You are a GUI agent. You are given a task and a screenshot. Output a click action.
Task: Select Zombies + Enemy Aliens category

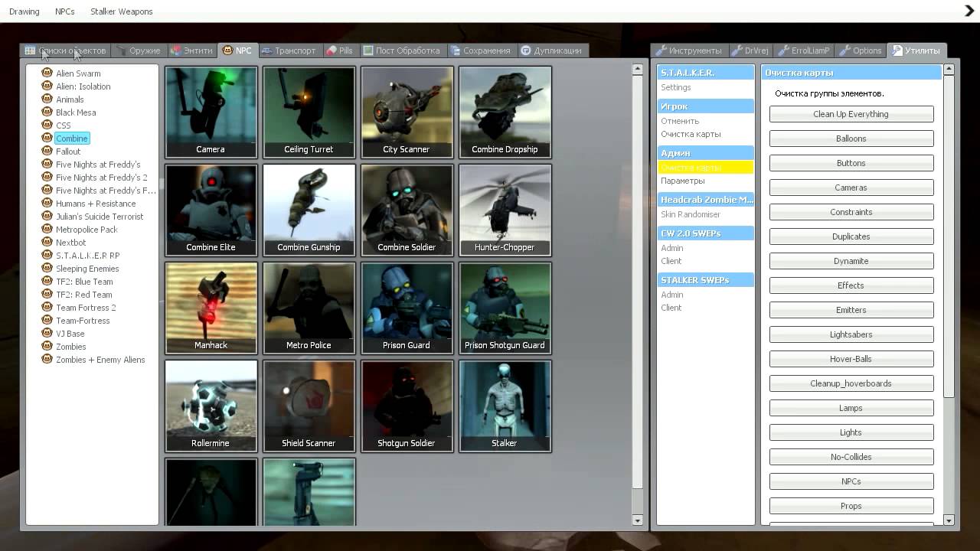pos(100,360)
